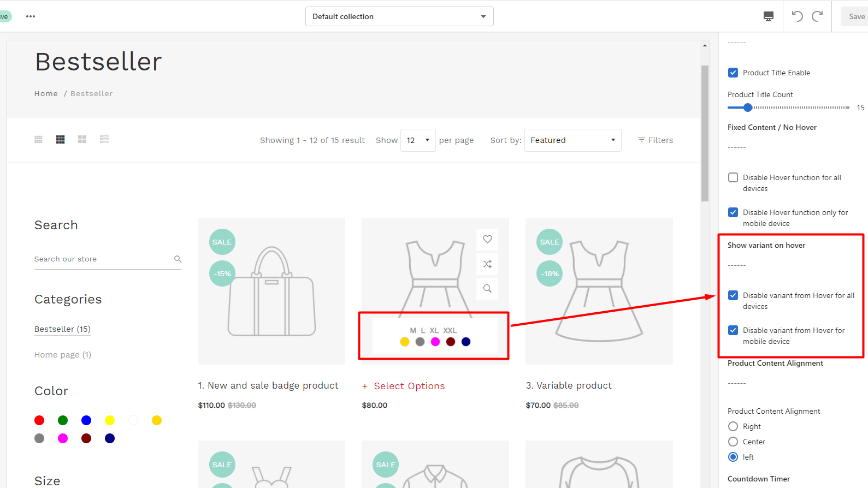Click the search magnifier in sidebar
This screenshot has height=488, width=868.
coord(178,259)
